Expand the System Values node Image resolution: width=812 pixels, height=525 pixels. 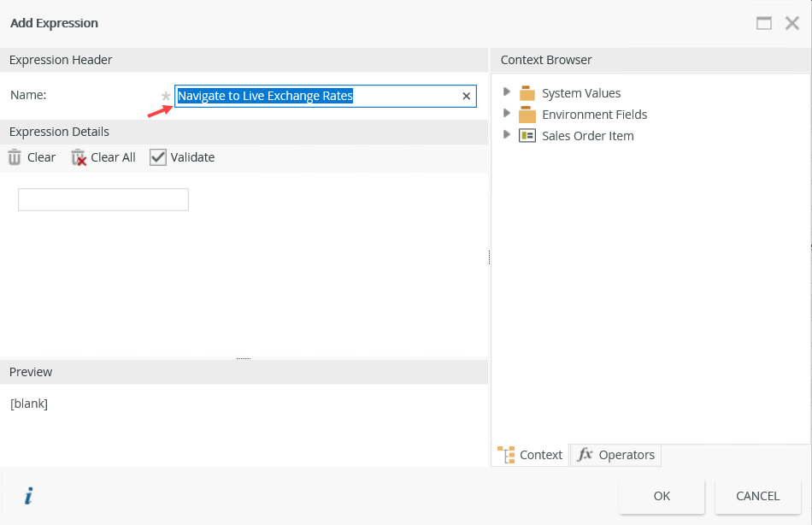click(x=508, y=92)
